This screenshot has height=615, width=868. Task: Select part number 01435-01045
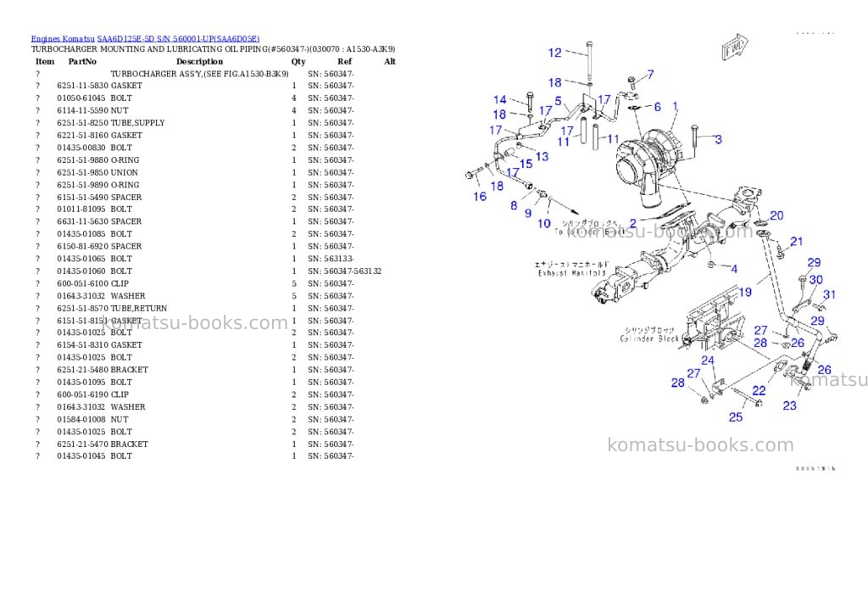coord(81,456)
